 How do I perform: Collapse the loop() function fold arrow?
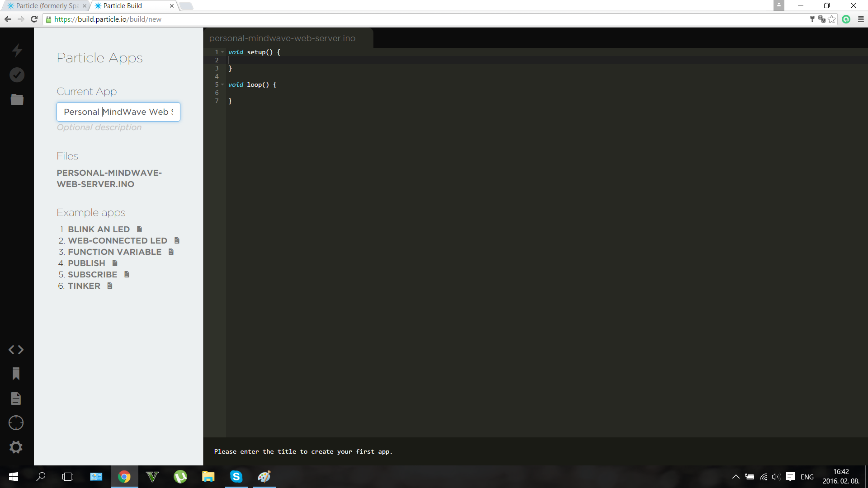(x=222, y=85)
